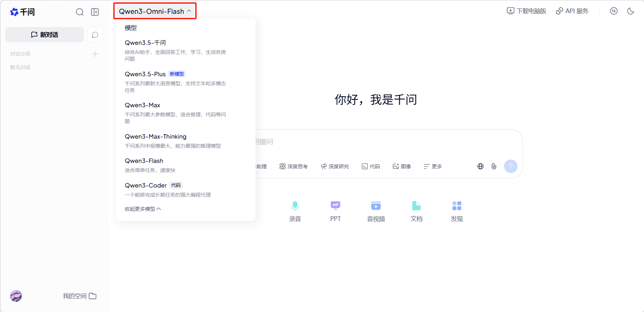Select the Qwen3-Max model
This screenshot has height=312, width=644.
(x=142, y=105)
